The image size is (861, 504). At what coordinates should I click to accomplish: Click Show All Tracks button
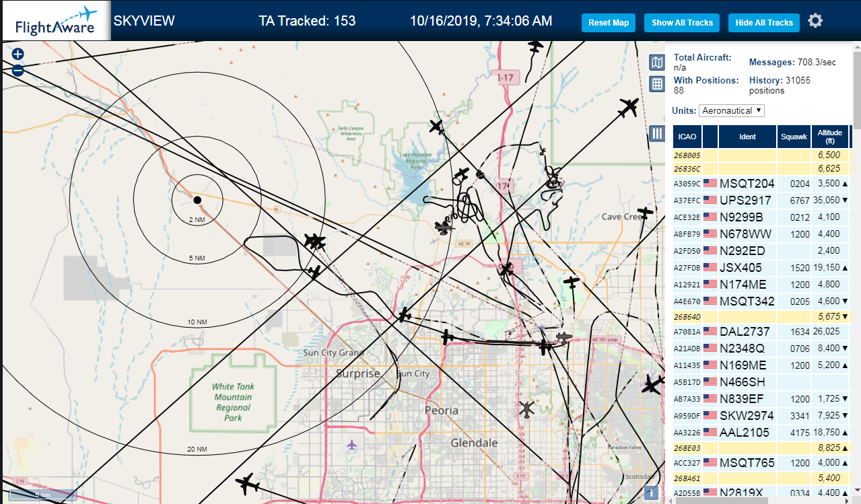pyautogui.click(x=682, y=23)
